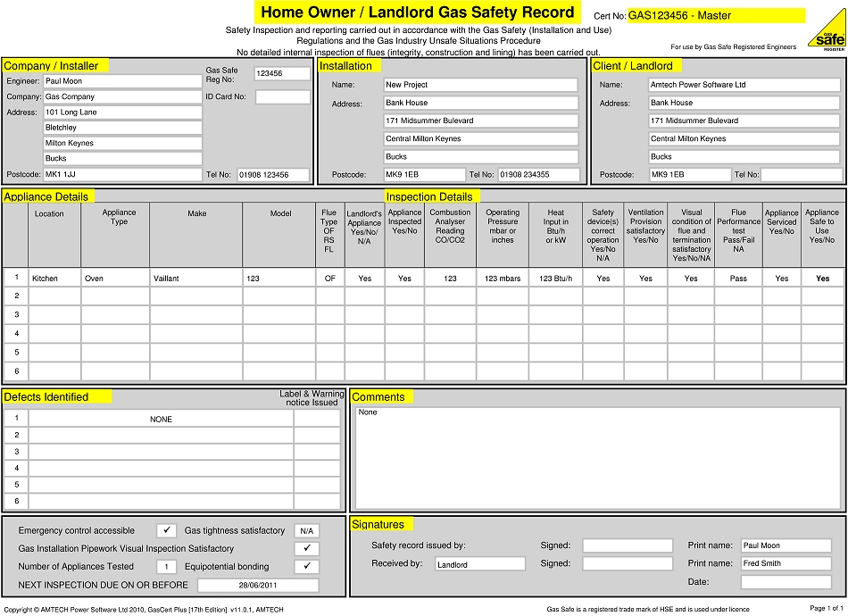Image resolution: width=848 pixels, height=616 pixels.
Task: Select Gas Safe Reg No field 123456
Action: [x=282, y=73]
